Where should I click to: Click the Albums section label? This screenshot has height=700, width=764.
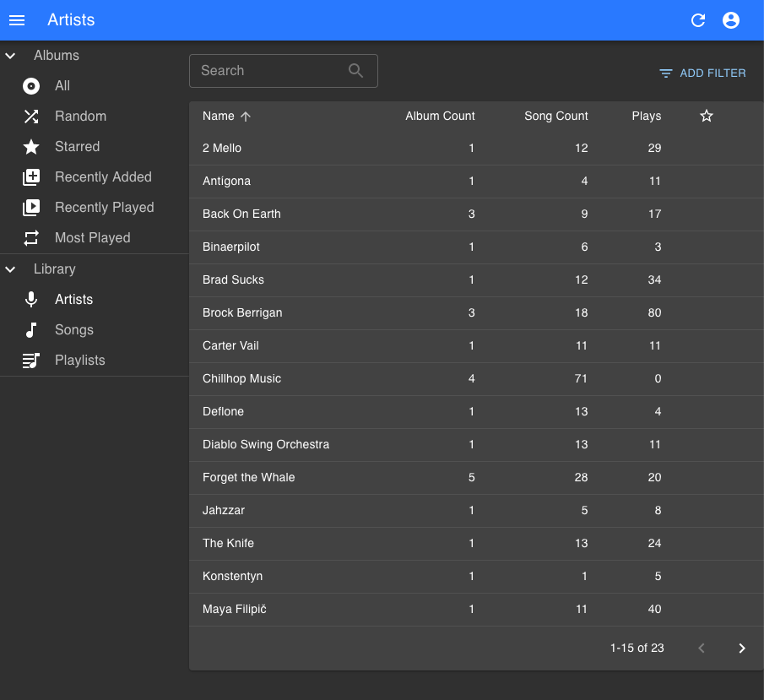coord(57,56)
